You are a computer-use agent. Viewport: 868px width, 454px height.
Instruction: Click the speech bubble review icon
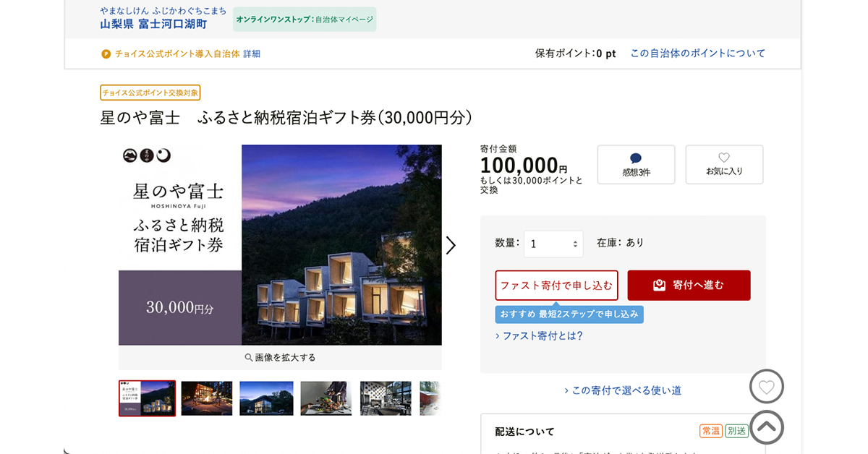point(636,158)
